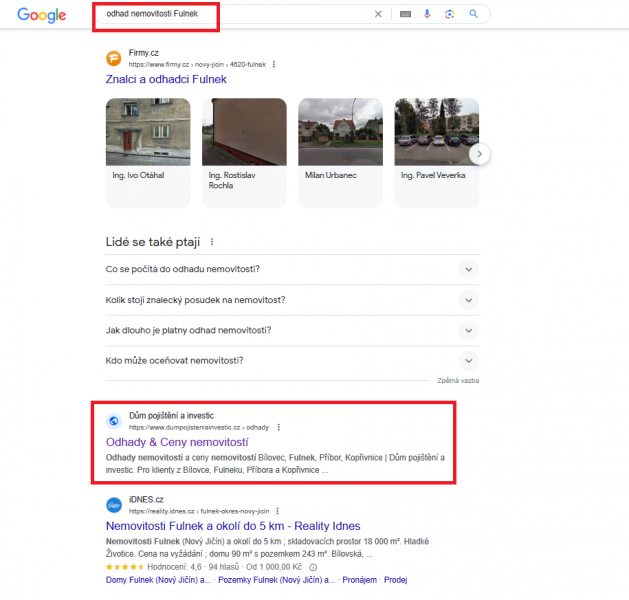Click the Firmy.cz site name
This screenshot has width=629, height=600.
click(x=144, y=53)
